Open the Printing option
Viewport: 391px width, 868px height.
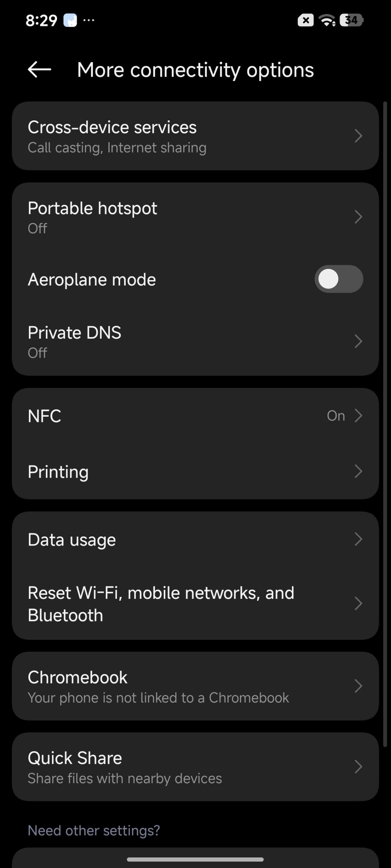(x=195, y=471)
